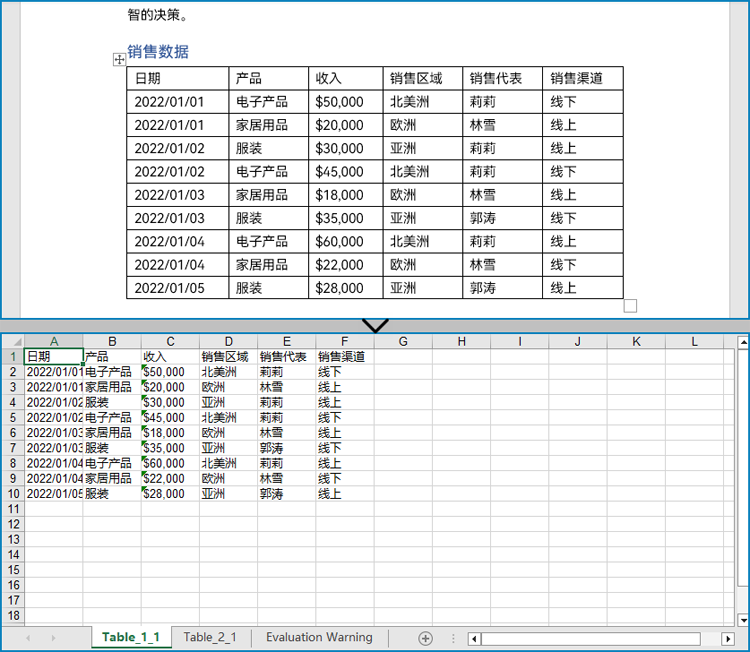This screenshot has height=652, width=750.
Task: Select spreadsheet cell C1 containing 收入
Action: click(x=170, y=356)
